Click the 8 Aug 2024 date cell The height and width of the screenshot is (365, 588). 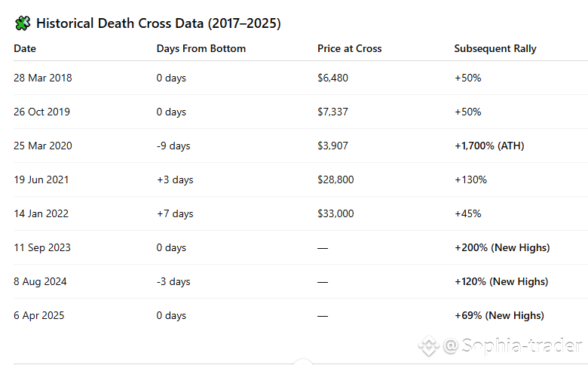(x=40, y=281)
